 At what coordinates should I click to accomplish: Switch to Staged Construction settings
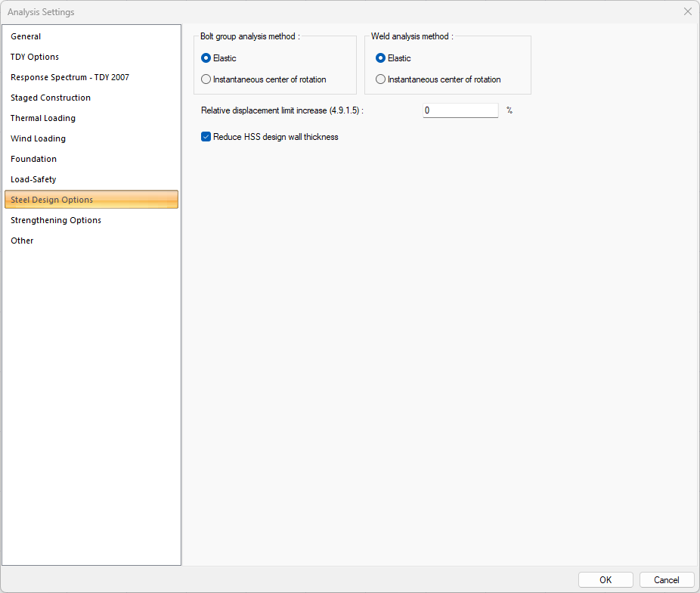[51, 98]
